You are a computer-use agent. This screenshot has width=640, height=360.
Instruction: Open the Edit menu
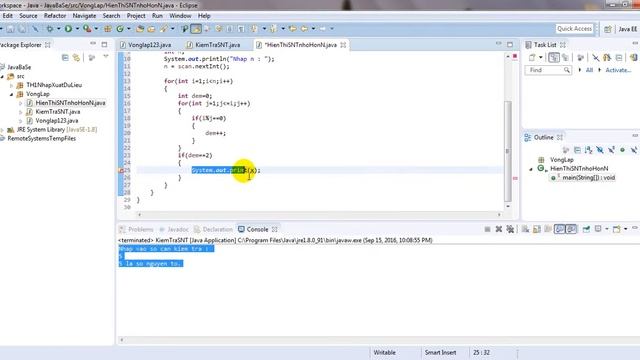tap(7, 16)
